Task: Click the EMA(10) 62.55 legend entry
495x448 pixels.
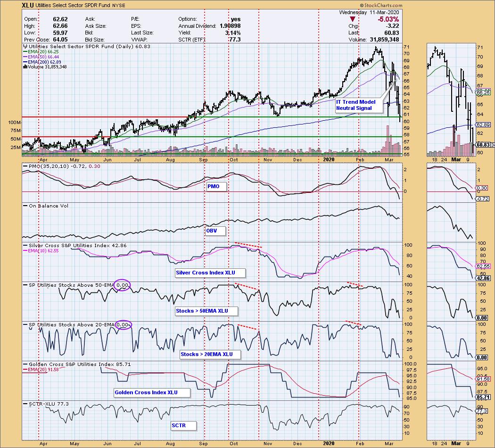Action: pos(41,251)
